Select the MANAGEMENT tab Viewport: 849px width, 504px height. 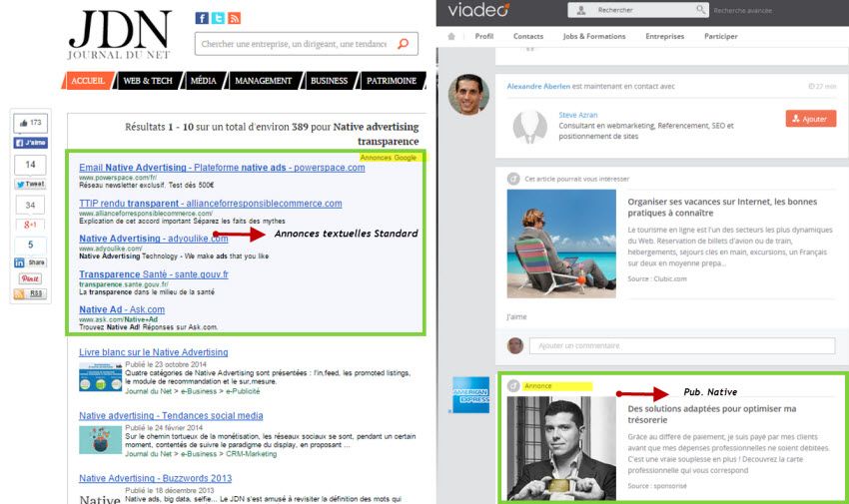[x=264, y=81]
